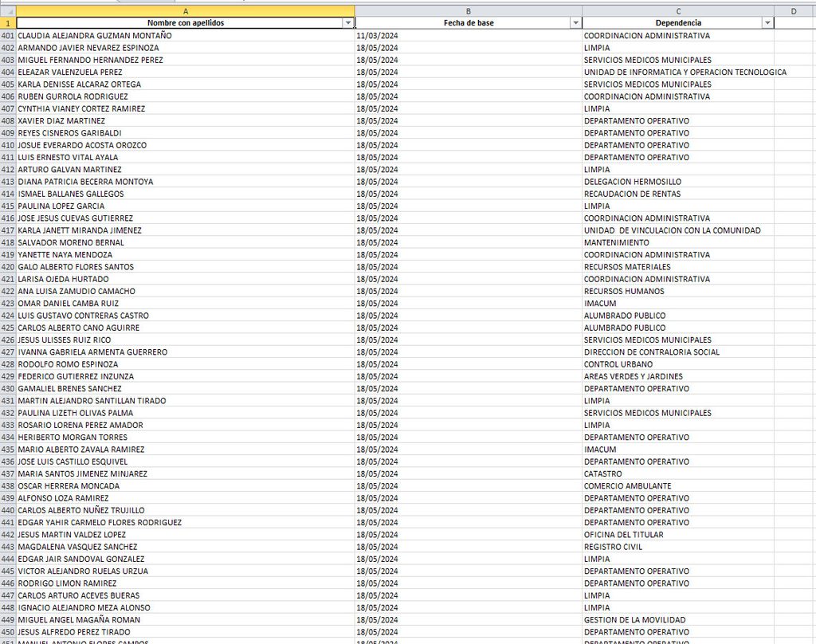816x644 pixels.
Task: Select column B header
Action: click(x=469, y=11)
